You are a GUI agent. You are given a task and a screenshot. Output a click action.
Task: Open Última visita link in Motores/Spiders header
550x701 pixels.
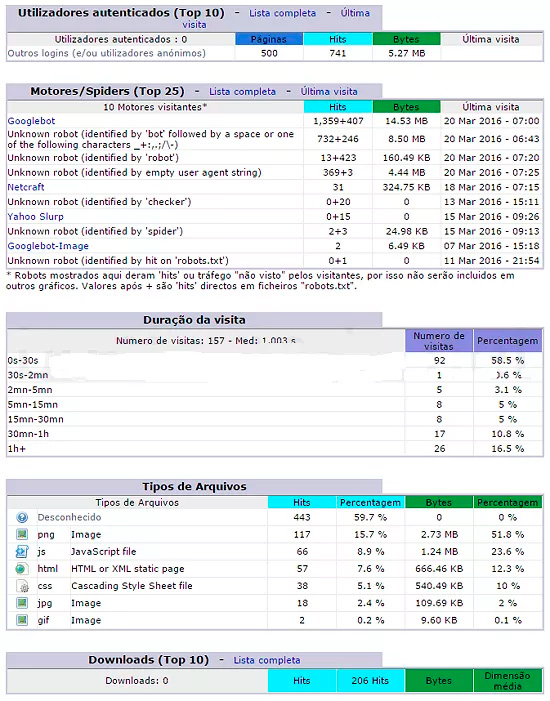click(329, 92)
